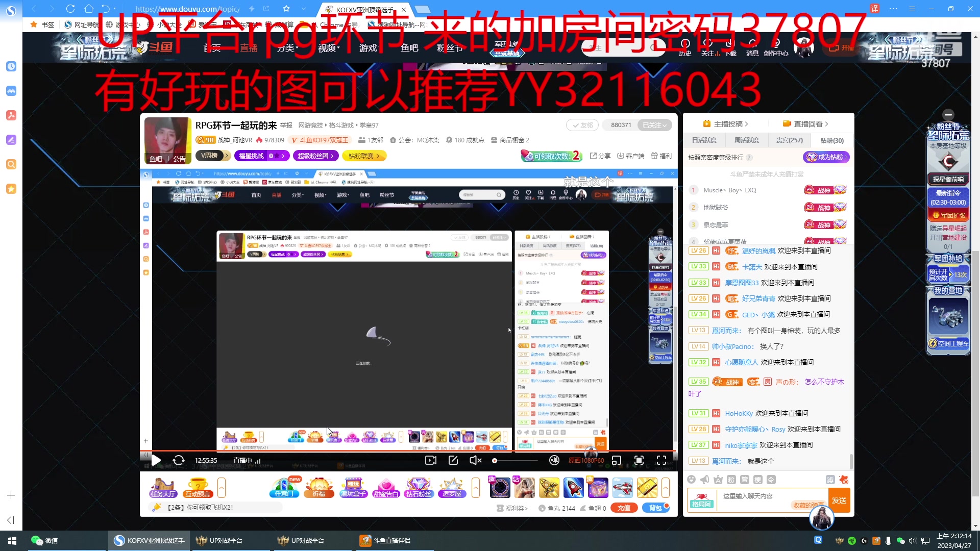This screenshot has width=980, height=551.
Task: Toggle the red chat effects icon
Action: click(844, 480)
